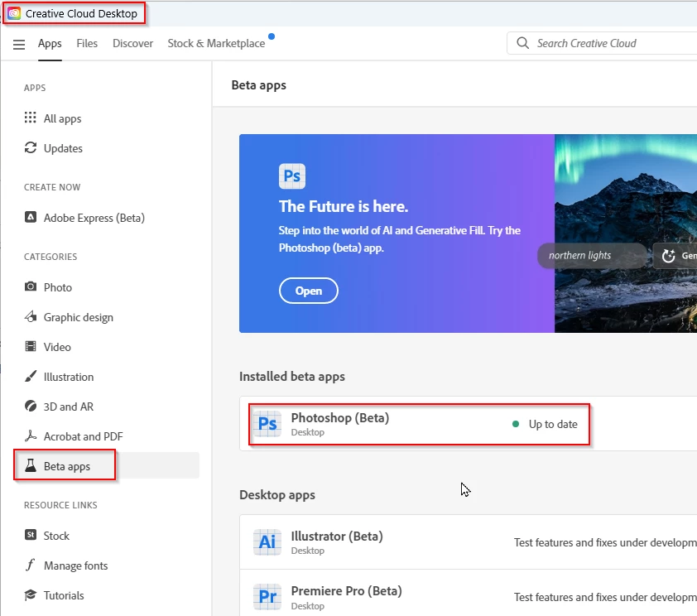697x616 pixels.
Task: Click the Photoshop (Beta) name text
Action: (340, 418)
